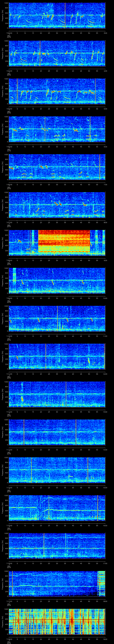Click the 20 tick label under 7:03:00 panel
The image size is (114, 644).
(41, 71)
